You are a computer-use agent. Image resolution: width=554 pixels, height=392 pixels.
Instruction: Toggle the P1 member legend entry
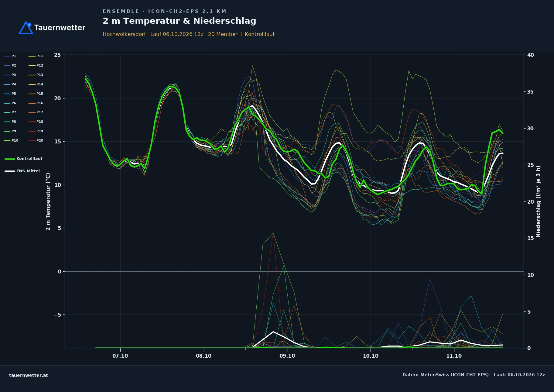click(x=10, y=56)
